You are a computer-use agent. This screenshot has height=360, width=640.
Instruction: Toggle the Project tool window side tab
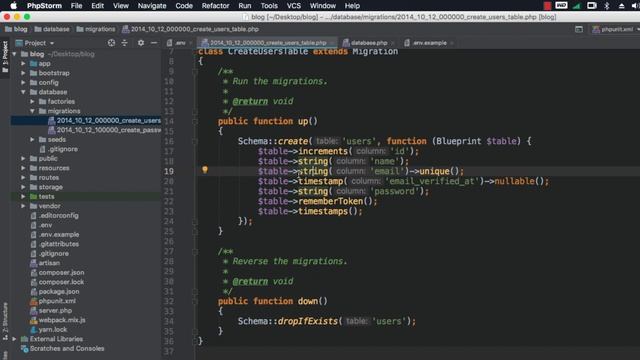coord(5,57)
